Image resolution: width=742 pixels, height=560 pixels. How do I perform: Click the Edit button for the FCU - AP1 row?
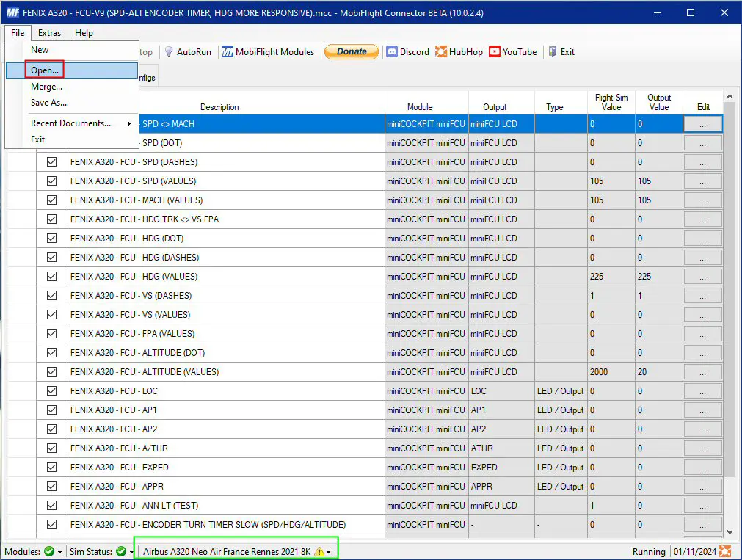click(x=702, y=410)
